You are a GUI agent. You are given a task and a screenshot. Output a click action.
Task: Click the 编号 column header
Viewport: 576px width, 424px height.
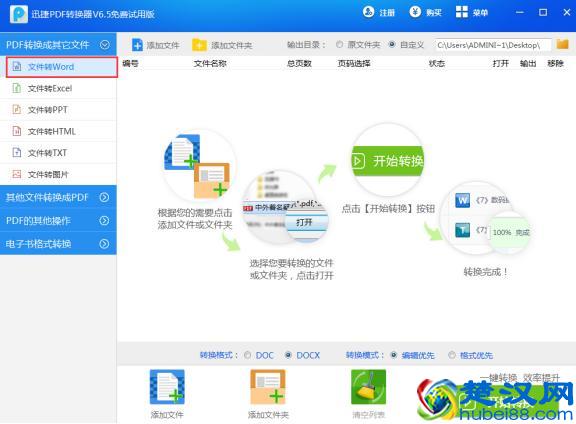pyautogui.click(x=130, y=64)
